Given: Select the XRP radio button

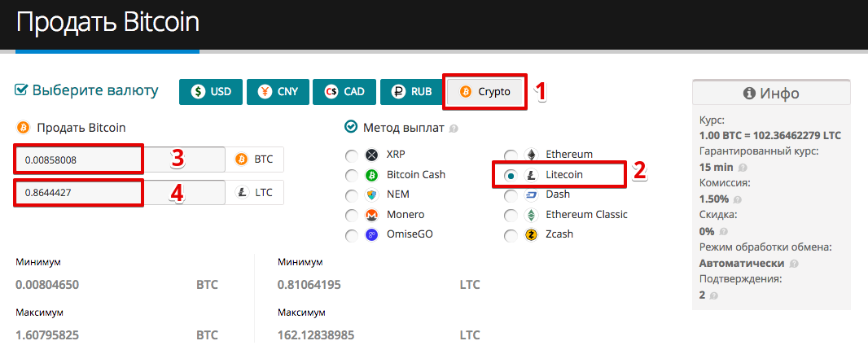Looking at the screenshot, I should [352, 156].
